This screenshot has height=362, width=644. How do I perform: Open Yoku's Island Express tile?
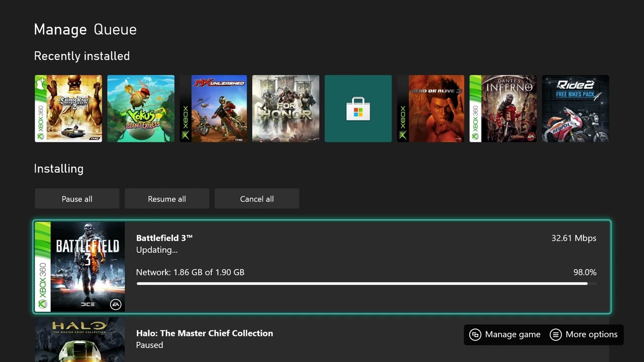pos(141,109)
